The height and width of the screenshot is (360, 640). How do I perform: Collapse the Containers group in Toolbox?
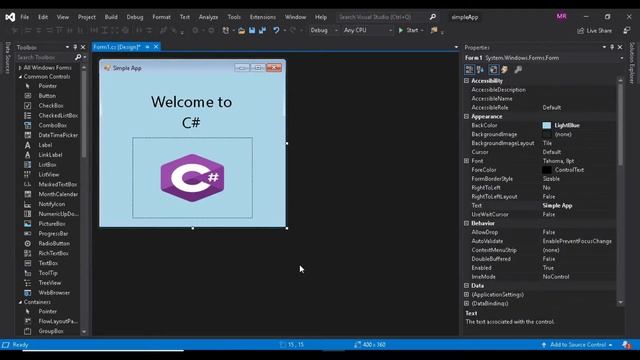pos(20,302)
